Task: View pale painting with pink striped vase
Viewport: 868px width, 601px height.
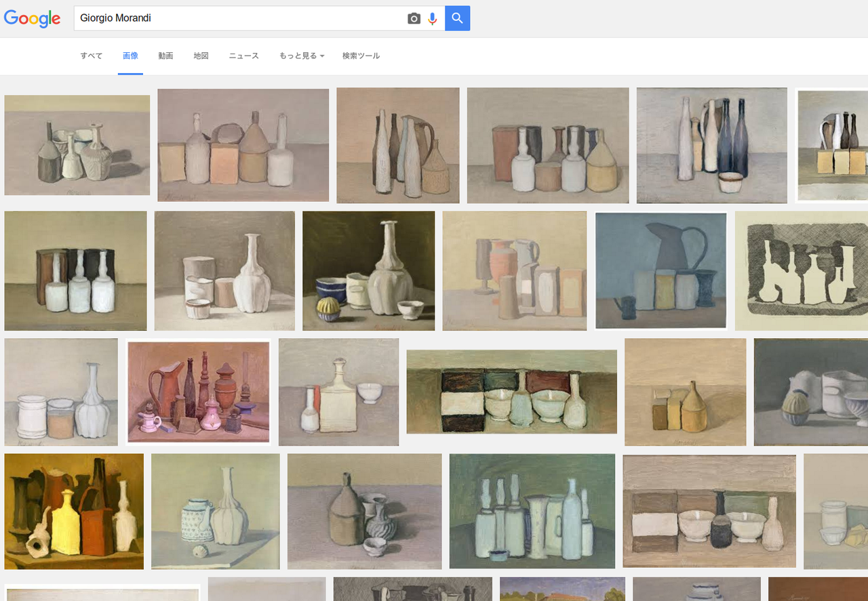Action: coord(515,270)
